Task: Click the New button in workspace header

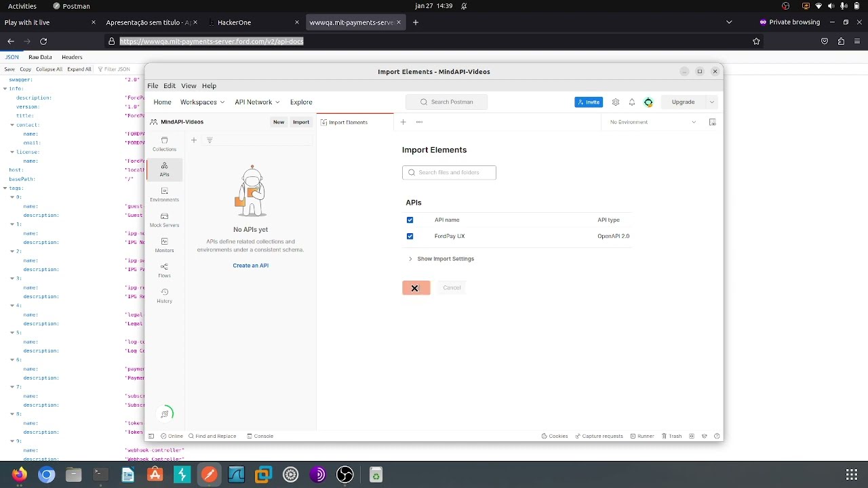Action: [x=279, y=122]
